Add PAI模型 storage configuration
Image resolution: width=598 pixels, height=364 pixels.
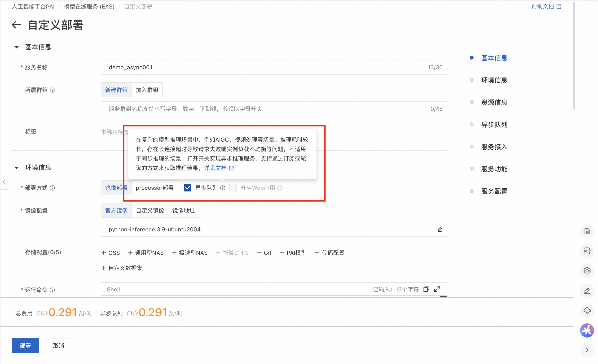coord(293,253)
